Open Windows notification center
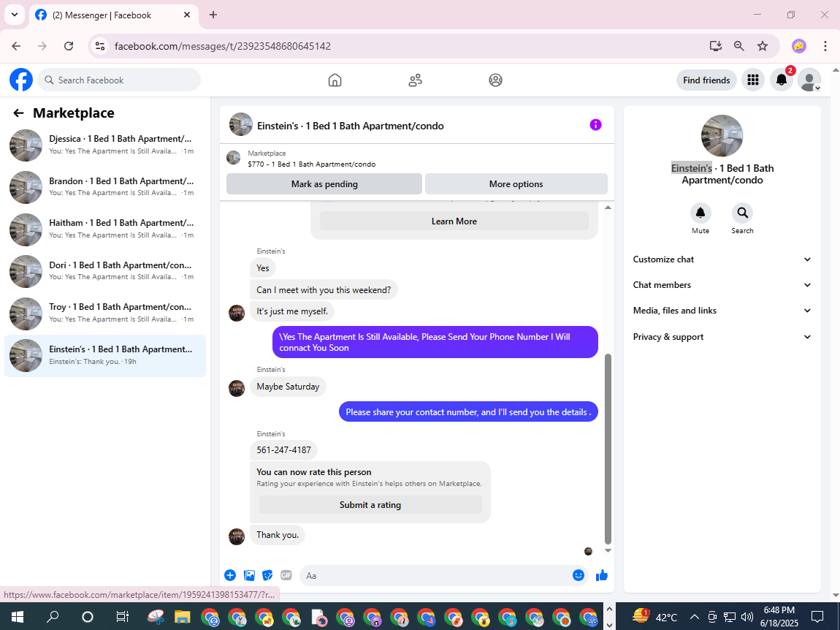Image resolution: width=840 pixels, height=630 pixels. point(817,617)
